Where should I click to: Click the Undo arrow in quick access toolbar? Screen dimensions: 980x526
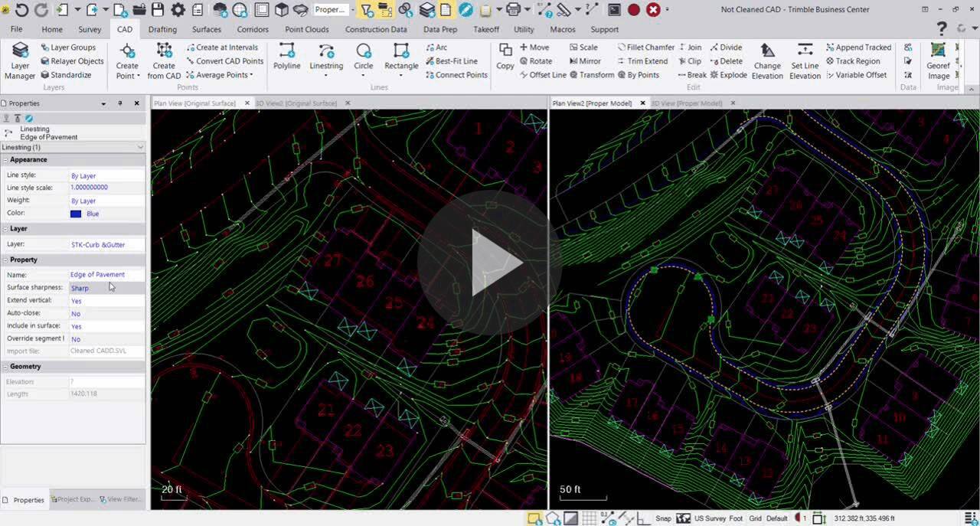click(x=21, y=10)
